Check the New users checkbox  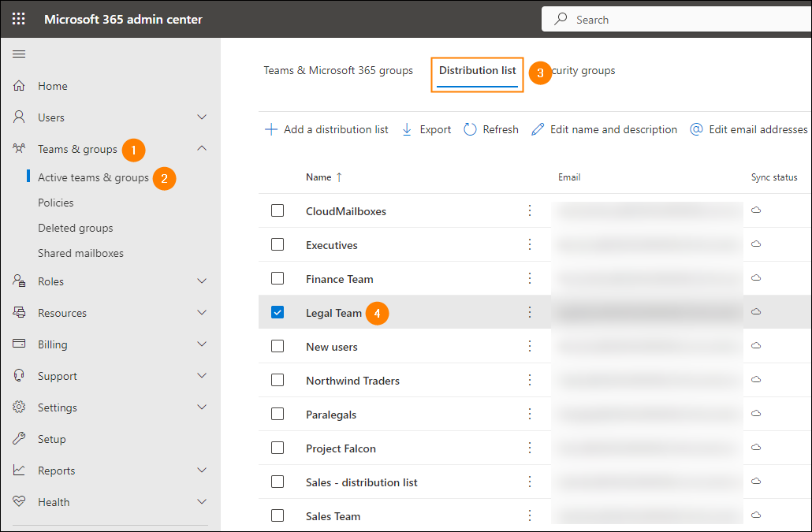click(x=277, y=346)
